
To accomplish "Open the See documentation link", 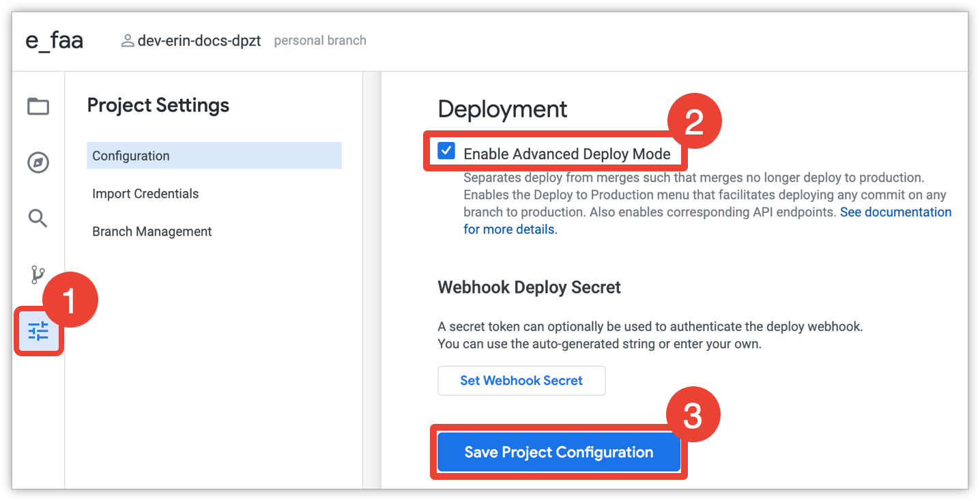I will [895, 212].
